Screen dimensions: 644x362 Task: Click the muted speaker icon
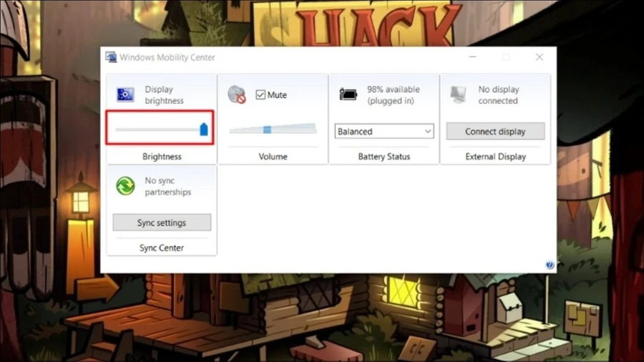tap(237, 94)
